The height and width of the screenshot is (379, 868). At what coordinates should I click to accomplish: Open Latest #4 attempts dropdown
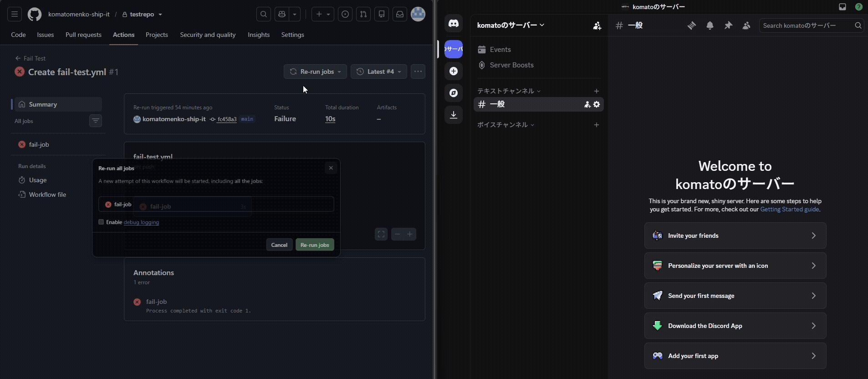point(379,72)
